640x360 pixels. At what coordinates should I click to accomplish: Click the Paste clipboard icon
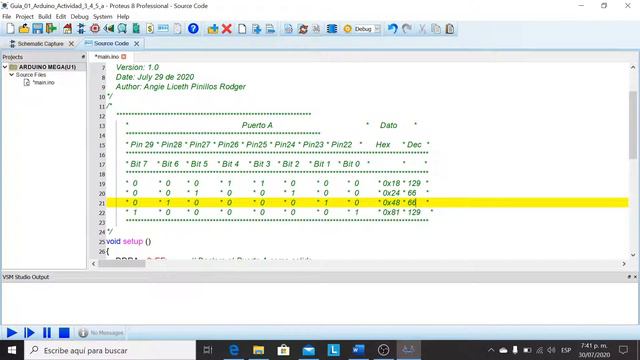449,29
